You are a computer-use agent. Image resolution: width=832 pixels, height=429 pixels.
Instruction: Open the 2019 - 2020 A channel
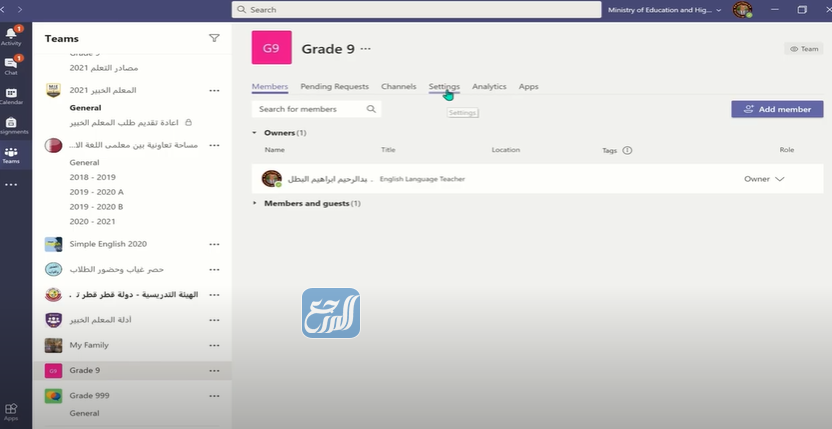pos(97,191)
